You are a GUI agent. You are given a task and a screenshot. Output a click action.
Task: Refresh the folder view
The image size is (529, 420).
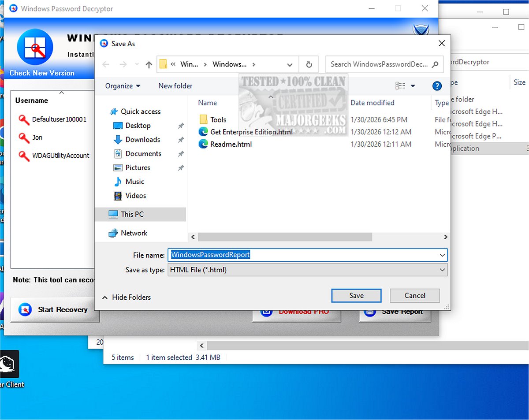(309, 64)
